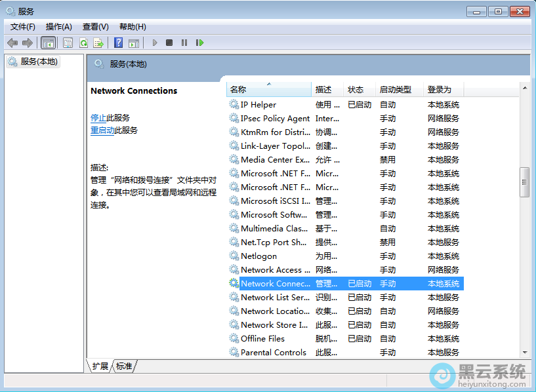Image resolution: width=536 pixels, height=392 pixels.
Task: Select the IP Helper service gear icon
Action: click(234, 104)
